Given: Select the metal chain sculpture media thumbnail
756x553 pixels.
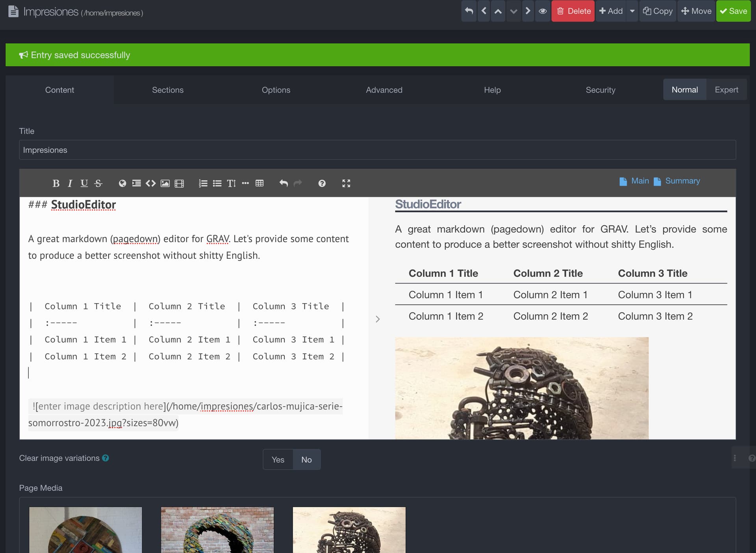Looking at the screenshot, I should [x=349, y=530].
